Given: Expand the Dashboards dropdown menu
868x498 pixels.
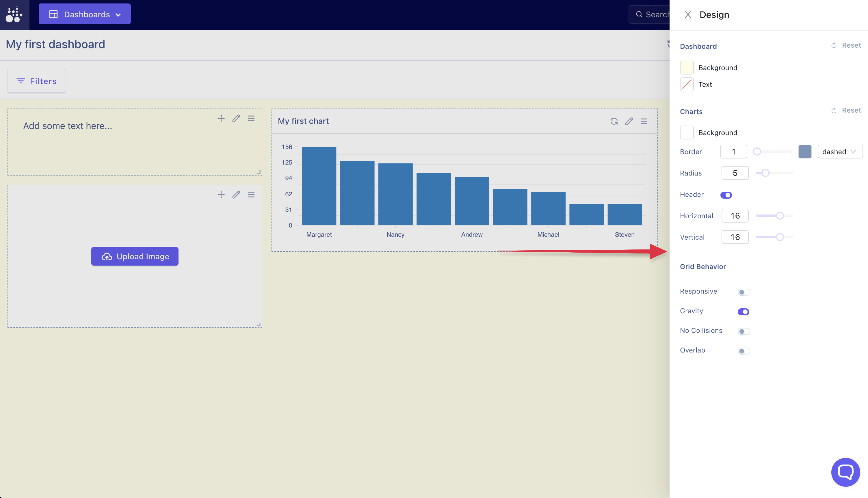Looking at the screenshot, I should click(x=85, y=14).
